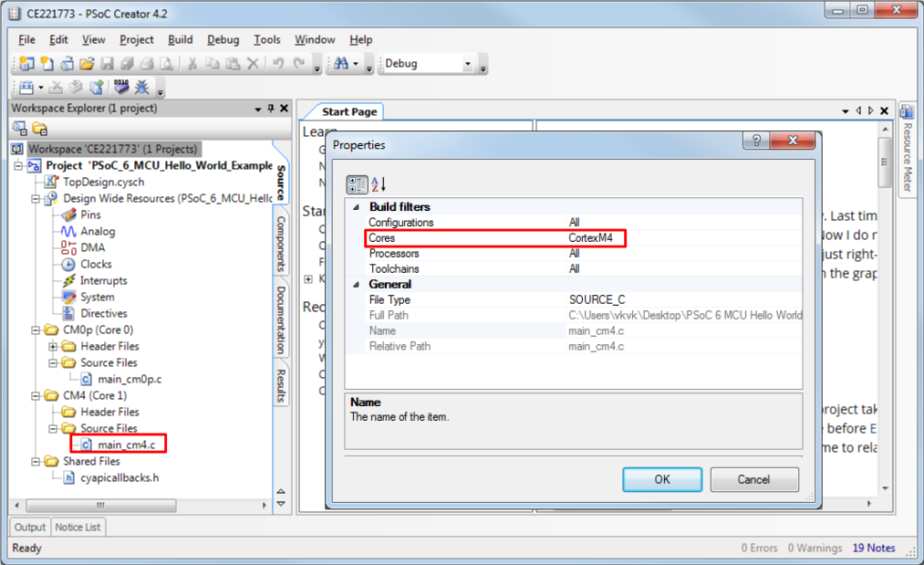Viewport: 924px width, 565px height.
Task: Click the Workspace Explorer horizontal scrollbar
Action: pyautogui.click(x=101, y=506)
